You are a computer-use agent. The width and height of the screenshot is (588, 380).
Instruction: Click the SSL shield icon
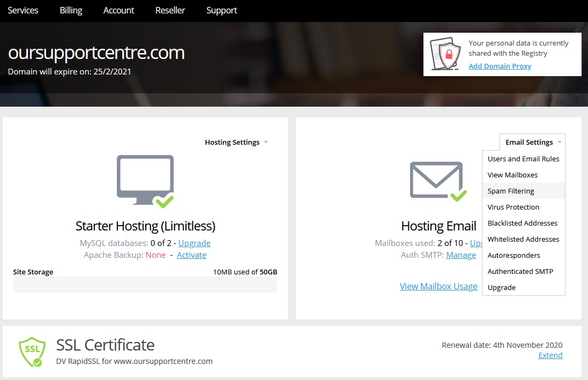click(32, 351)
